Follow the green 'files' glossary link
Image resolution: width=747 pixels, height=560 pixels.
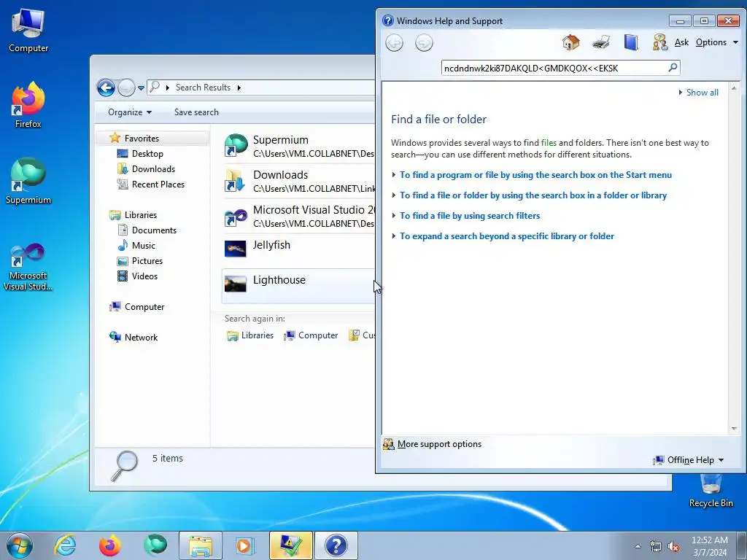549,143
